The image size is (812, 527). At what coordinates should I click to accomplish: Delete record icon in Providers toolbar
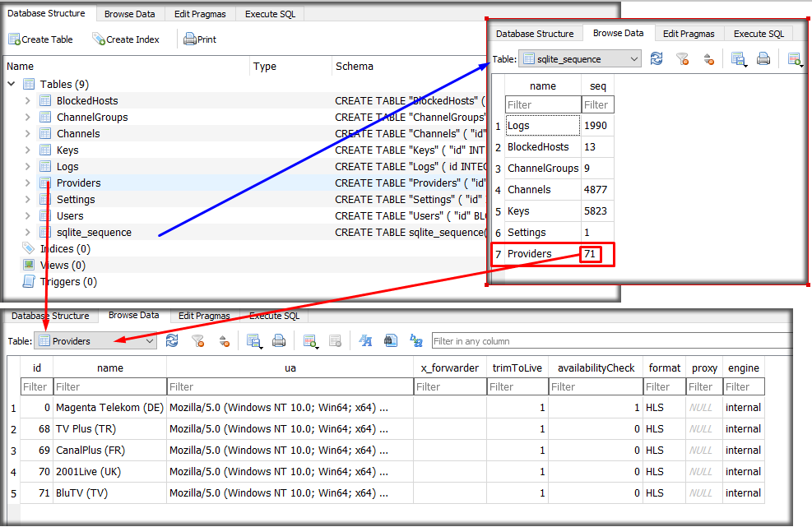pos(335,340)
